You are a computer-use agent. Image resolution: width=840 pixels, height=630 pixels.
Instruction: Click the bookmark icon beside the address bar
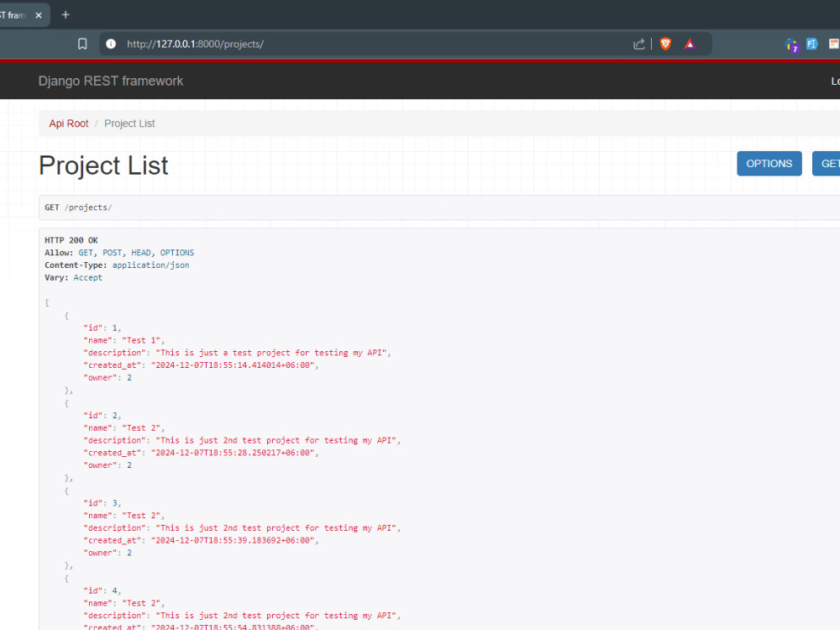[82, 44]
